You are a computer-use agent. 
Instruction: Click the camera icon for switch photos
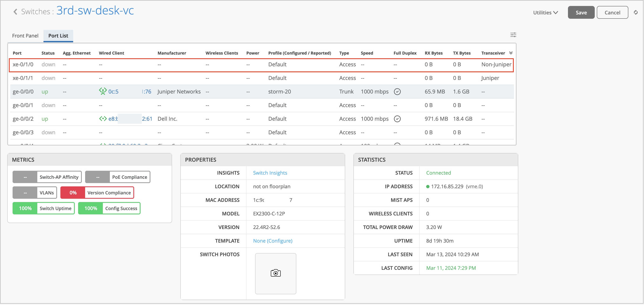pyautogui.click(x=276, y=273)
